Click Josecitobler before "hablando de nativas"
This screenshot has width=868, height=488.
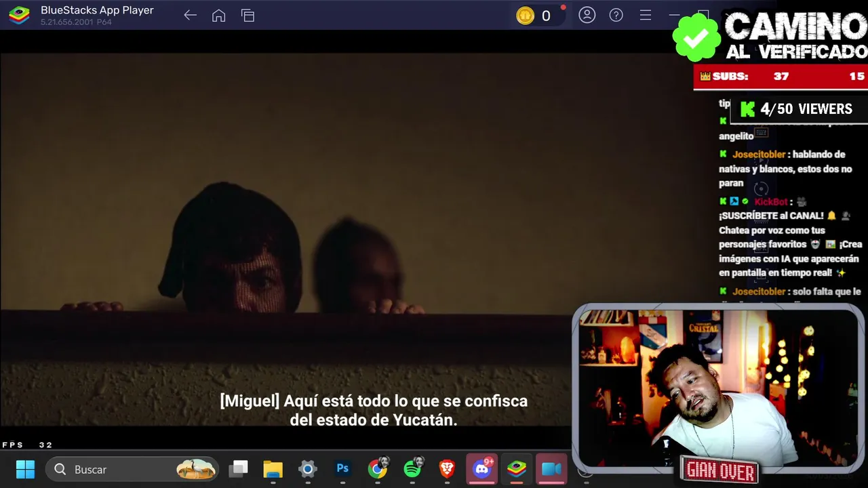tap(758, 155)
